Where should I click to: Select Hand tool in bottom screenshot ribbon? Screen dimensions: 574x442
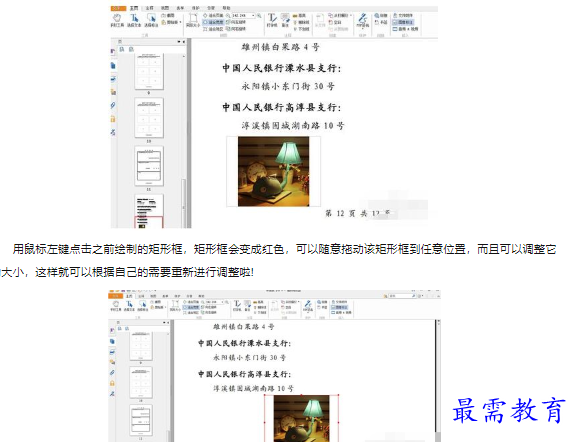[x=116, y=306]
